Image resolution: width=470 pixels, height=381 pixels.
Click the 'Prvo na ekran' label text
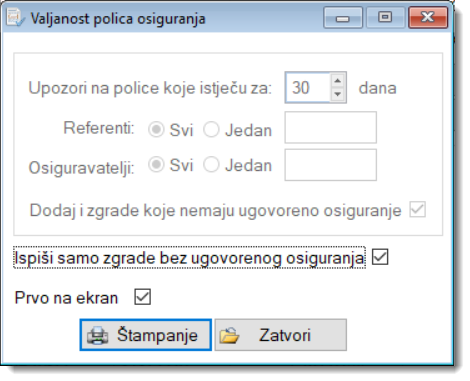pos(66,298)
